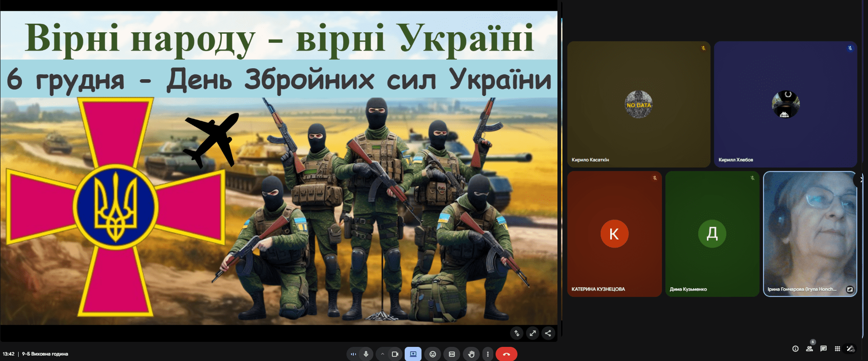Image resolution: width=868 pixels, height=361 pixels.
Task: Open the three-dot more options menu
Action: 488,354
